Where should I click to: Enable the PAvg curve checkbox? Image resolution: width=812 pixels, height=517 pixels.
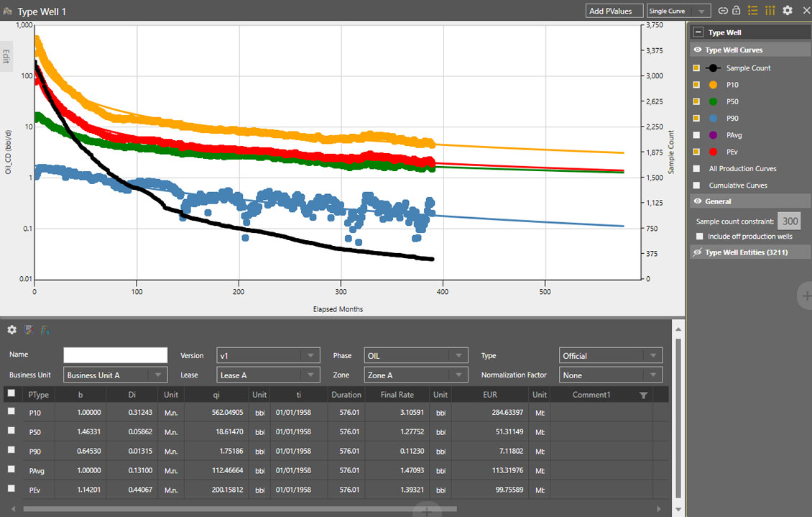click(698, 134)
